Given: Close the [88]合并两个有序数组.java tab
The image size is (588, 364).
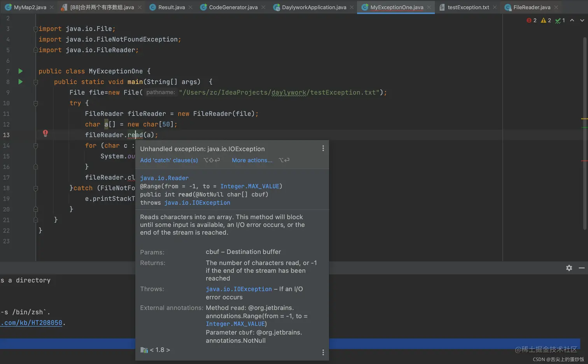Looking at the screenshot, I should click(x=140, y=7).
